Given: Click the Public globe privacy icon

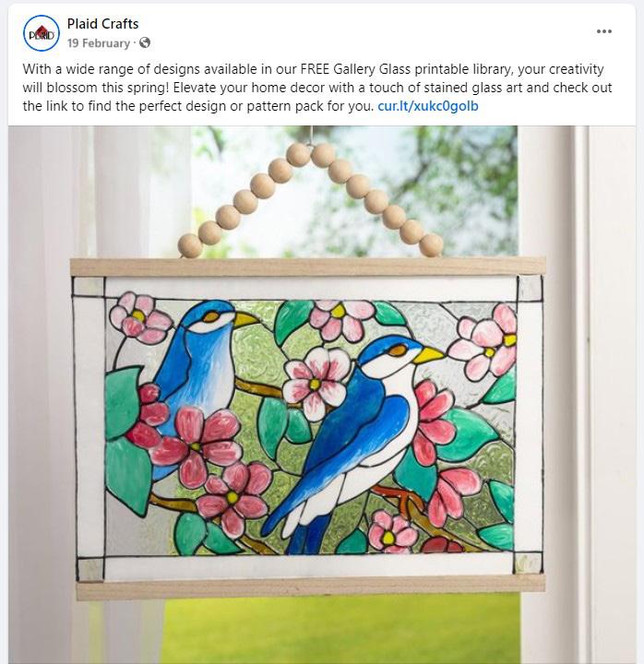Looking at the screenshot, I should (x=145, y=42).
